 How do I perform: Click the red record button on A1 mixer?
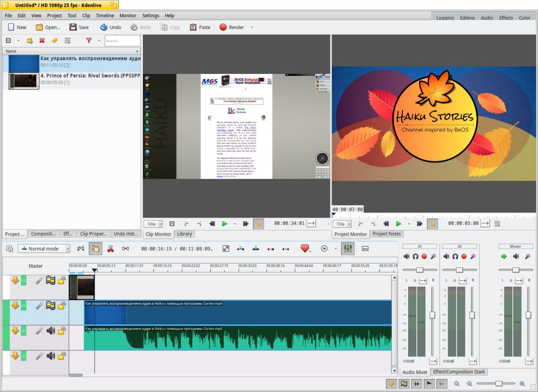[424, 256]
